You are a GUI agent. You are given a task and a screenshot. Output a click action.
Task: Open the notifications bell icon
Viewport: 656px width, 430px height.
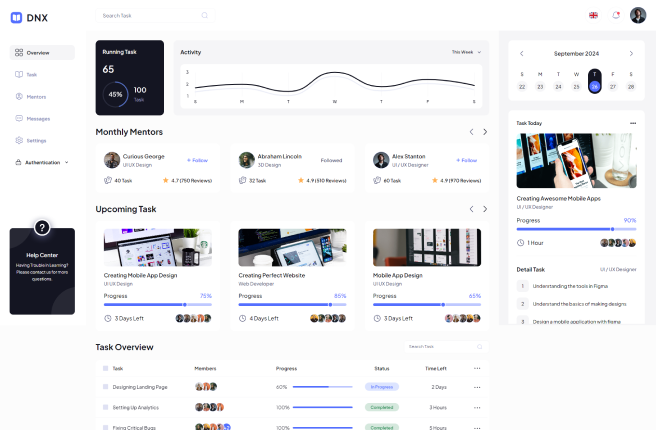coord(616,15)
